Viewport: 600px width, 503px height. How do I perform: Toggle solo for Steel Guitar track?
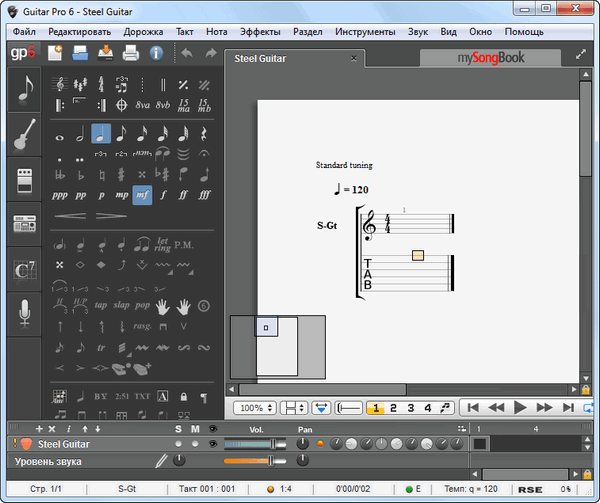(x=179, y=443)
